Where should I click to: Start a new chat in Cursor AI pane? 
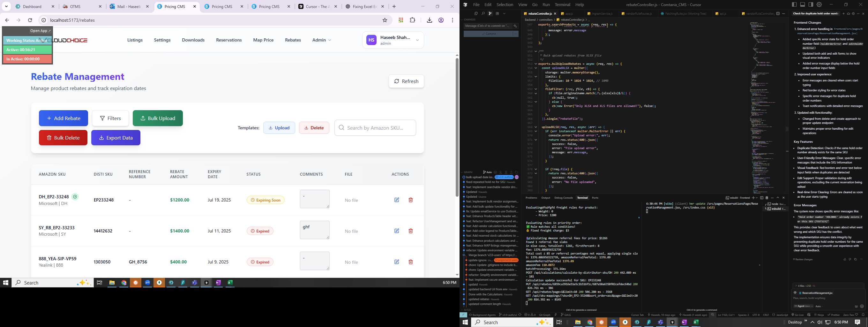pyautogui.click(x=843, y=13)
